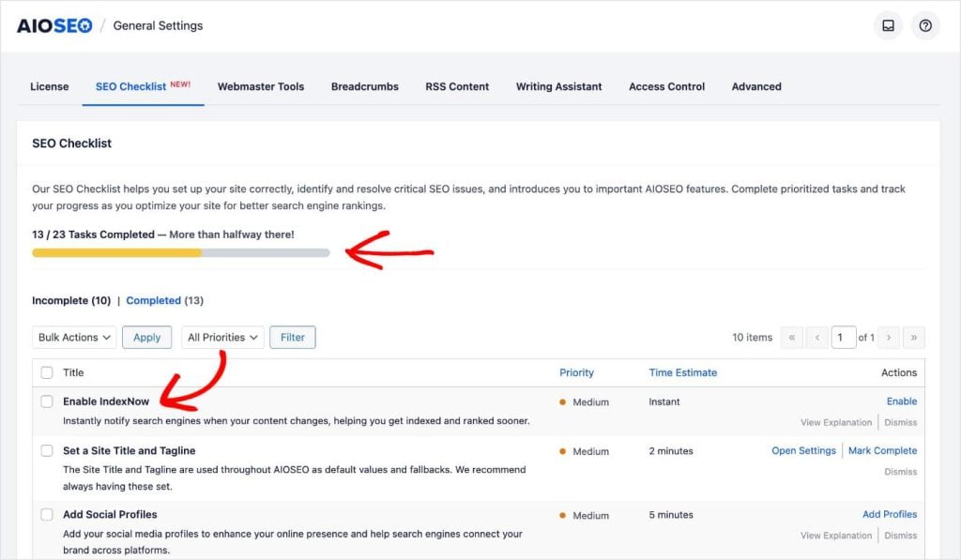
Task: Click the tasks completed progress bar
Action: tap(181, 252)
